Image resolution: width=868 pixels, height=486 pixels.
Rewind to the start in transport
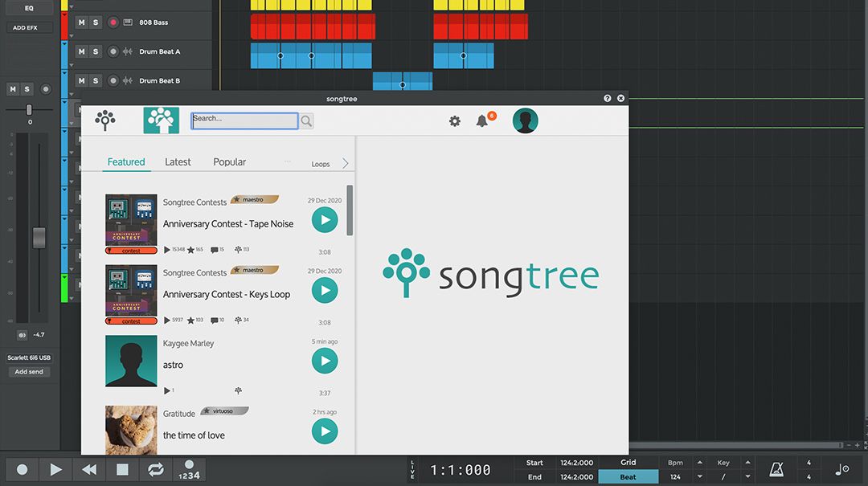89,470
